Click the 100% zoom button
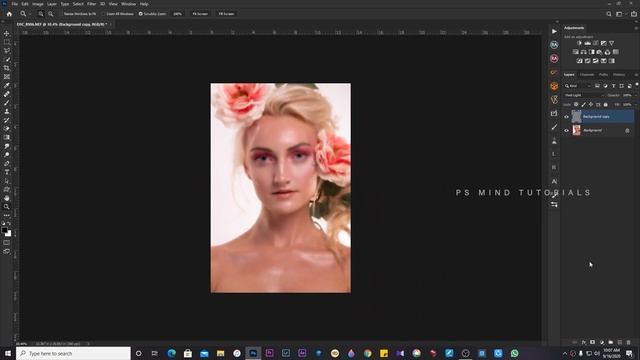 point(177,14)
